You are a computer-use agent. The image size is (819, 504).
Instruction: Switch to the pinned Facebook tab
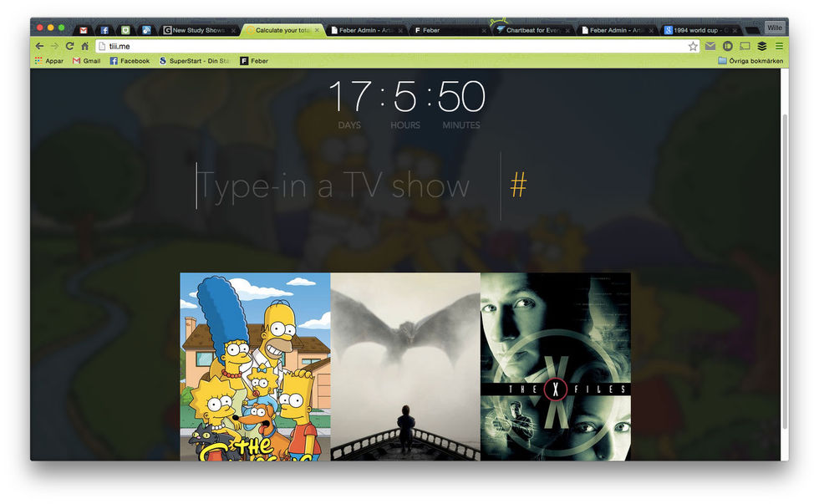coord(104,30)
